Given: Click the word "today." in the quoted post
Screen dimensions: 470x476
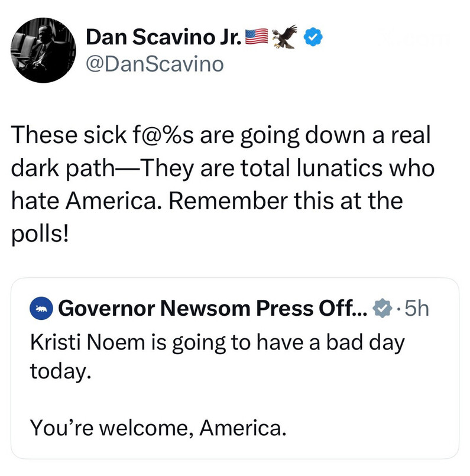Looking at the screenshot, I should tap(60, 372).
